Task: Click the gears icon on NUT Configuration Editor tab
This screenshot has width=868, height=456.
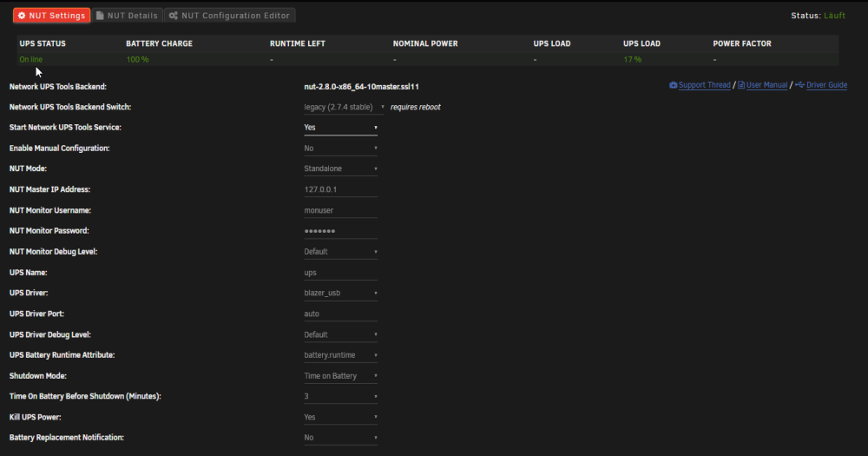Action: click(x=174, y=16)
